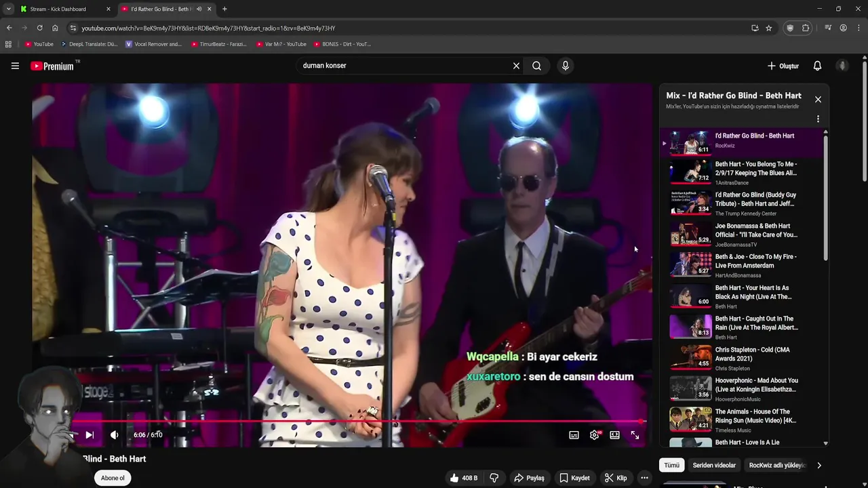The image size is (868, 488).
Task: Open the browser extensions puzzle icon
Action: coord(806,28)
